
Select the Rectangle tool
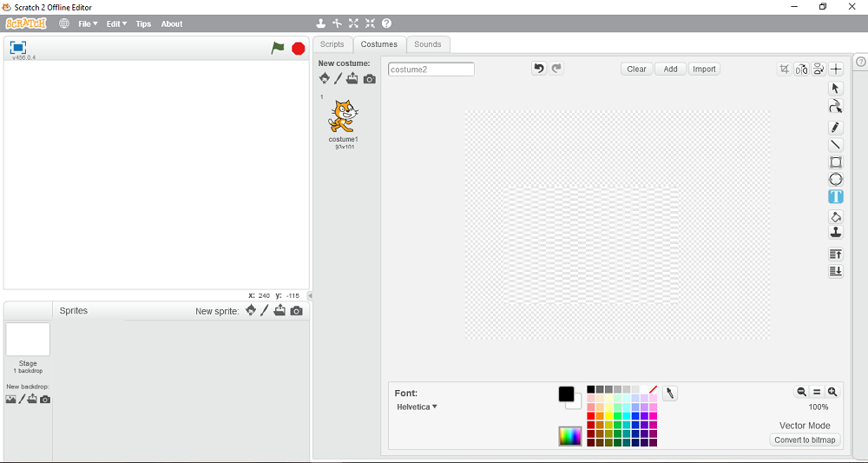point(836,162)
